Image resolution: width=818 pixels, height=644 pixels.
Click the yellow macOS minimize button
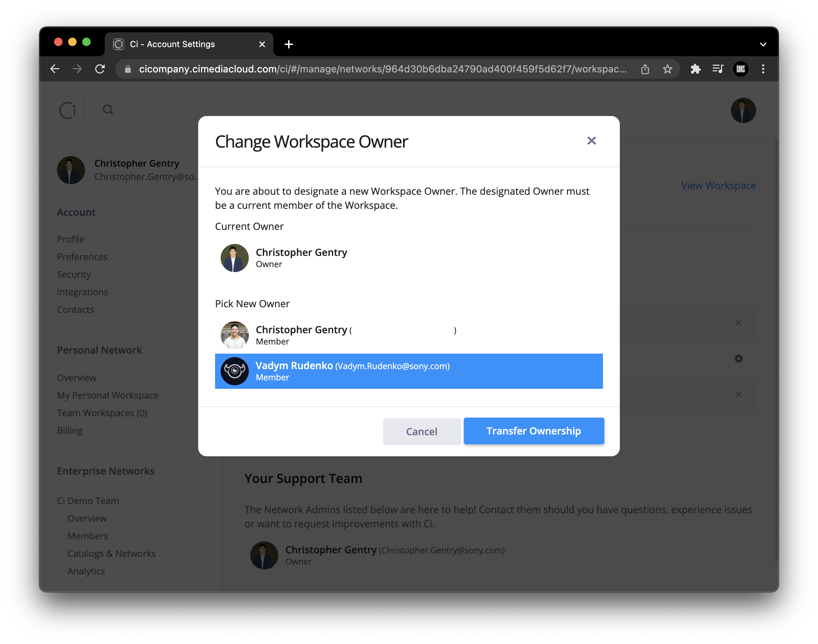pos(72,42)
